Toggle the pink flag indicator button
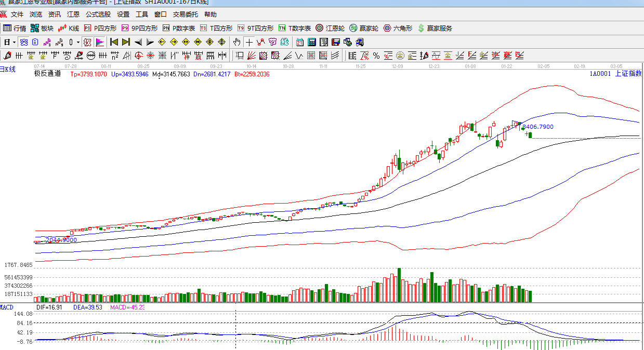 (x=99, y=42)
